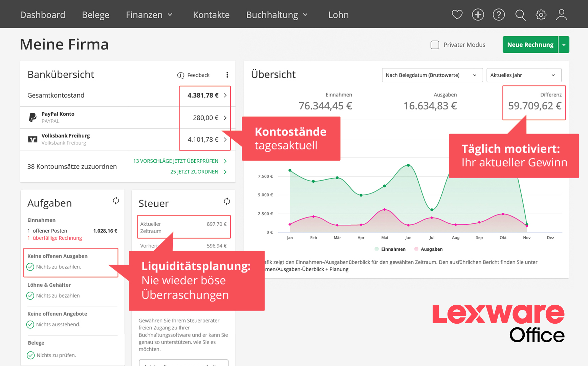Open the settings gear icon
The width and height of the screenshot is (588, 366).
coord(541,15)
